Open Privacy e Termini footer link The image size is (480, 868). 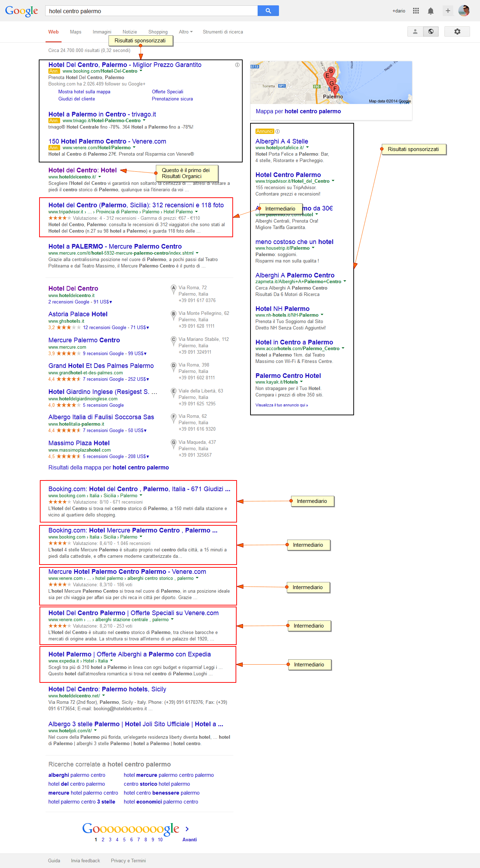pos(128,861)
